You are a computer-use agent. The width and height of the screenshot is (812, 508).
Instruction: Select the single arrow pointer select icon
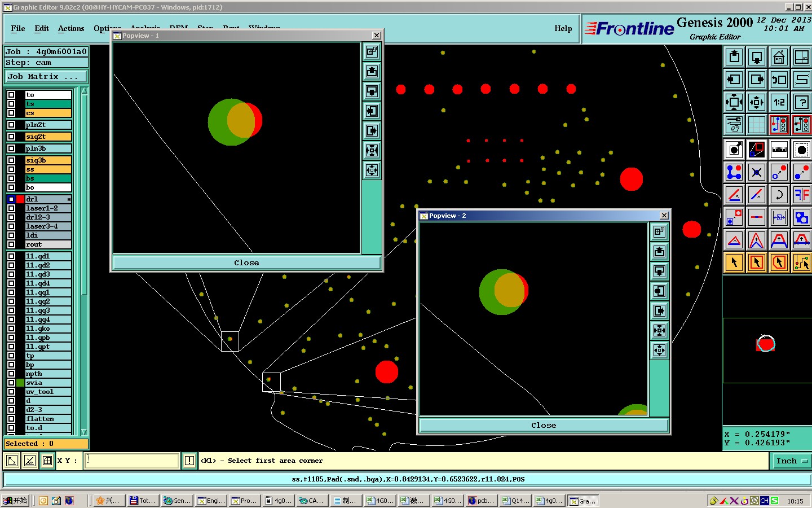click(734, 262)
